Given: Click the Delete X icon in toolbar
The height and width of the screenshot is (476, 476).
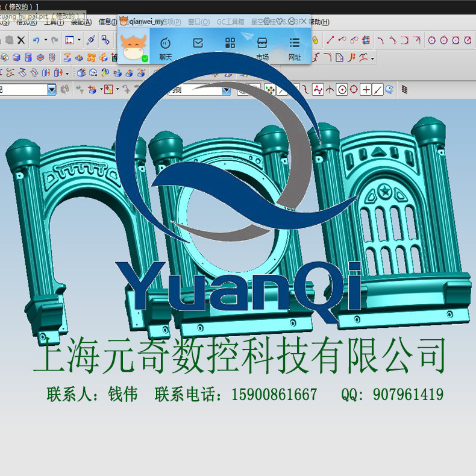Looking at the screenshot, I should click(x=21, y=40).
